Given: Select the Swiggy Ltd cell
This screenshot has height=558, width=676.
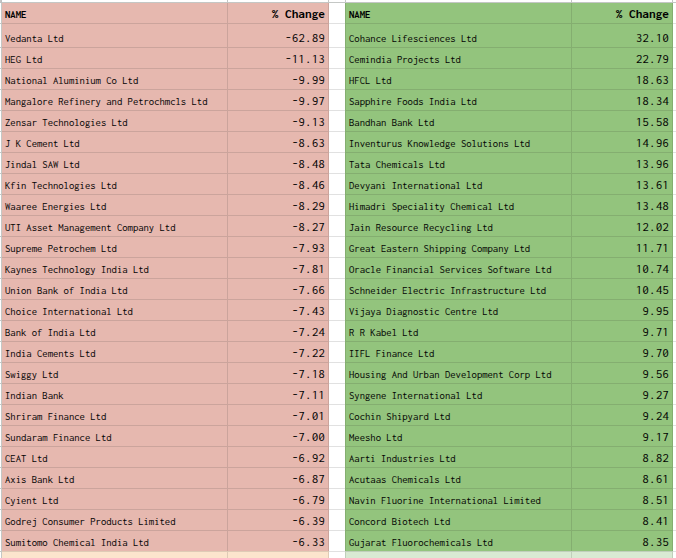Looking at the screenshot, I should 114,374.
